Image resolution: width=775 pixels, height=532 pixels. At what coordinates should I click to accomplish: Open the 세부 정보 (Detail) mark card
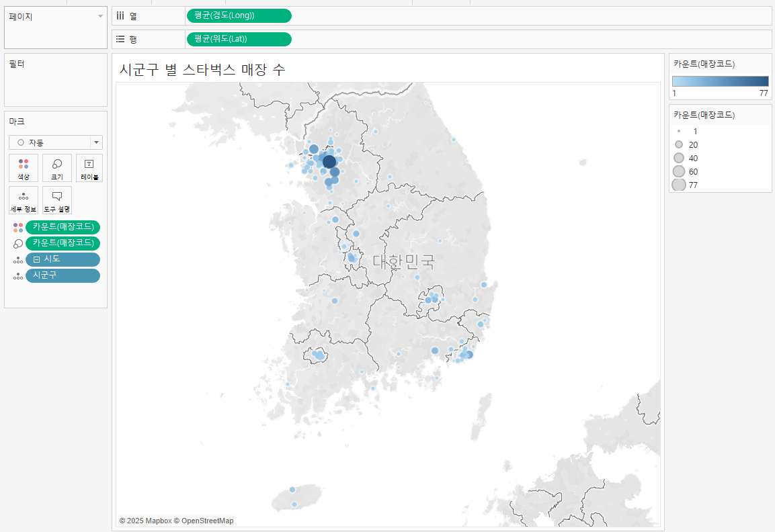coord(24,200)
